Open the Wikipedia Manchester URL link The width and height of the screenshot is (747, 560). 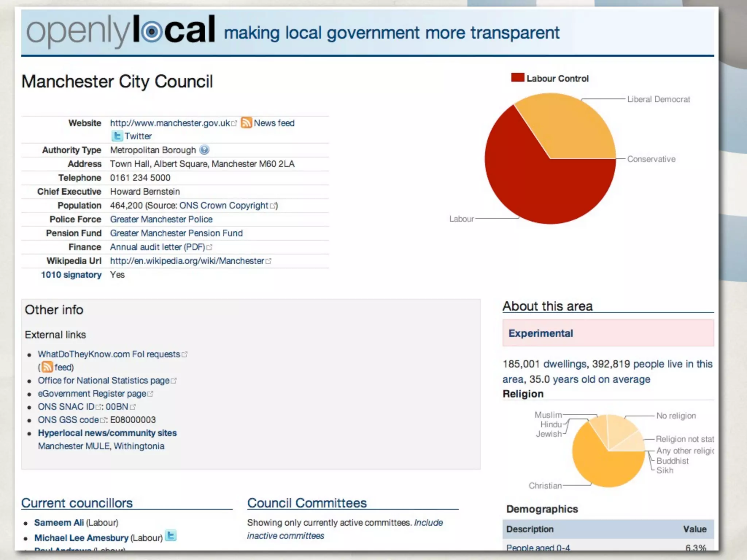coord(187,261)
